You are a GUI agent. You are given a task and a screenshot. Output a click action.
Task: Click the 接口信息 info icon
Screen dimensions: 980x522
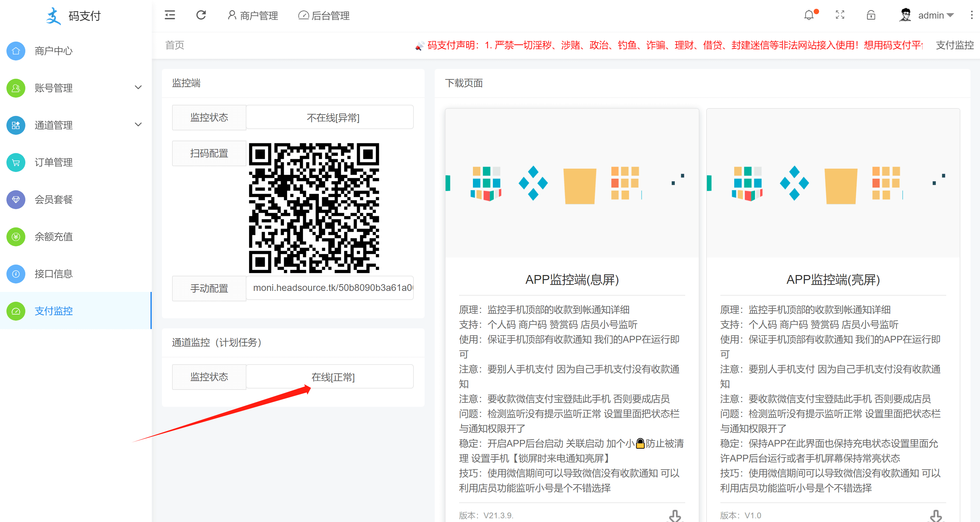tap(16, 274)
